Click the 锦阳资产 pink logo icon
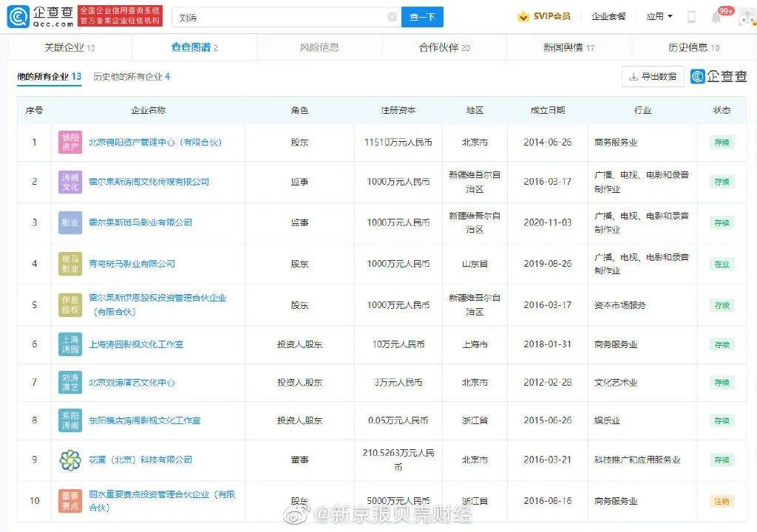This screenshot has height=532, width=757. tap(70, 143)
